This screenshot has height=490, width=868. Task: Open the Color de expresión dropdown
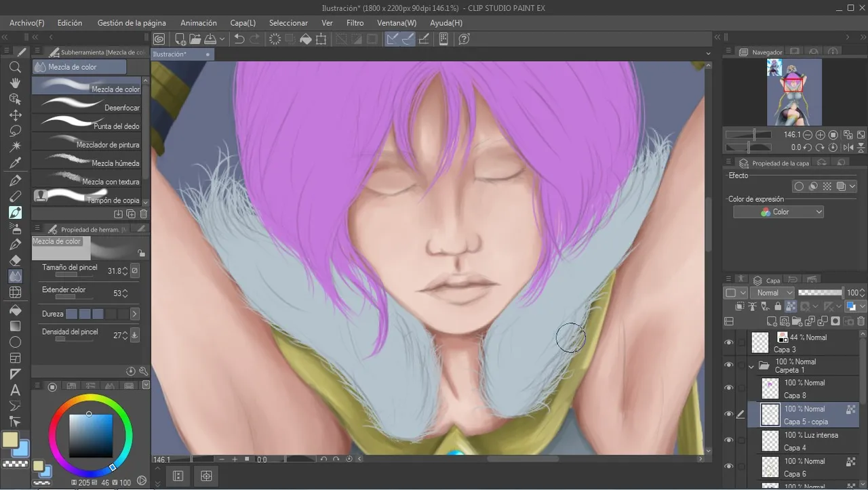(x=778, y=212)
